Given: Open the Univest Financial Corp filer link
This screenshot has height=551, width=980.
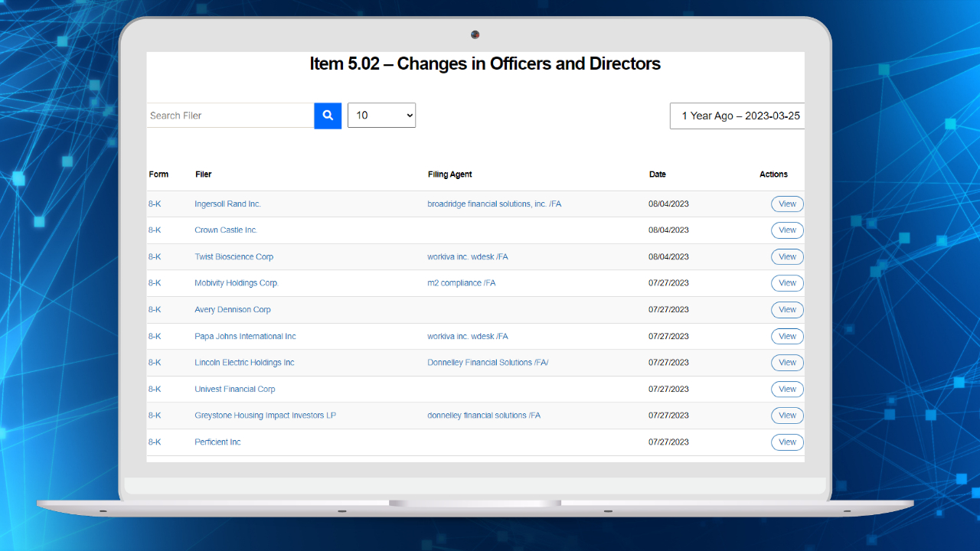Looking at the screenshot, I should [234, 389].
